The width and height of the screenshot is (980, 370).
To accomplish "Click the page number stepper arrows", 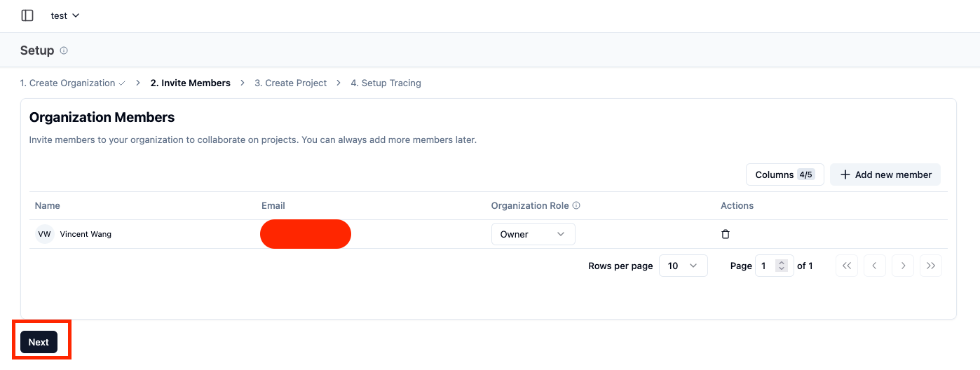I will pos(782,266).
